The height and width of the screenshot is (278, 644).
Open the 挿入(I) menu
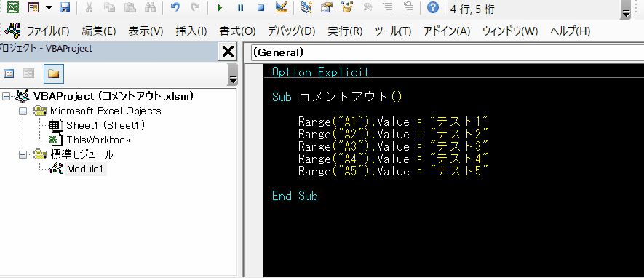tap(191, 31)
